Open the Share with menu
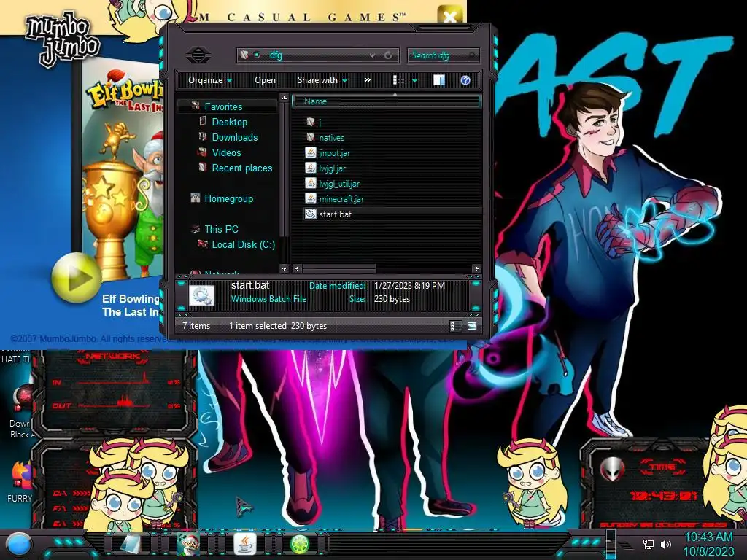The width and height of the screenshot is (747, 560). point(322,80)
